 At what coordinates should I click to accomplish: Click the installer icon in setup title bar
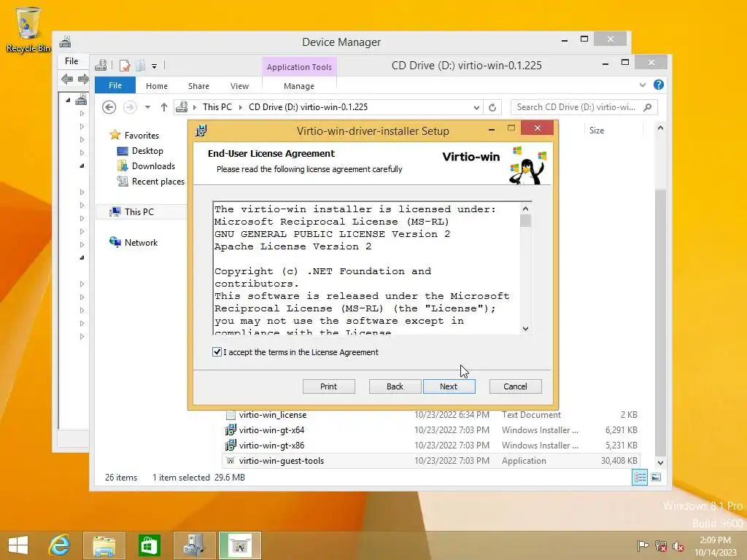click(x=201, y=131)
